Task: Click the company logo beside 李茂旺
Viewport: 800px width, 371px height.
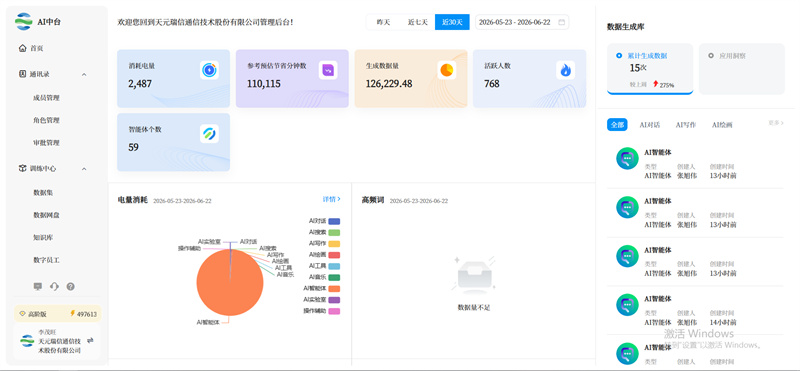Action: point(27,341)
